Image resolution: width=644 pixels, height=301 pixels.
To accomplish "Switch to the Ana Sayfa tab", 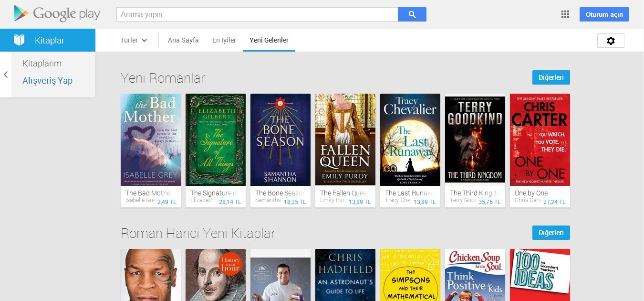I will point(183,40).
